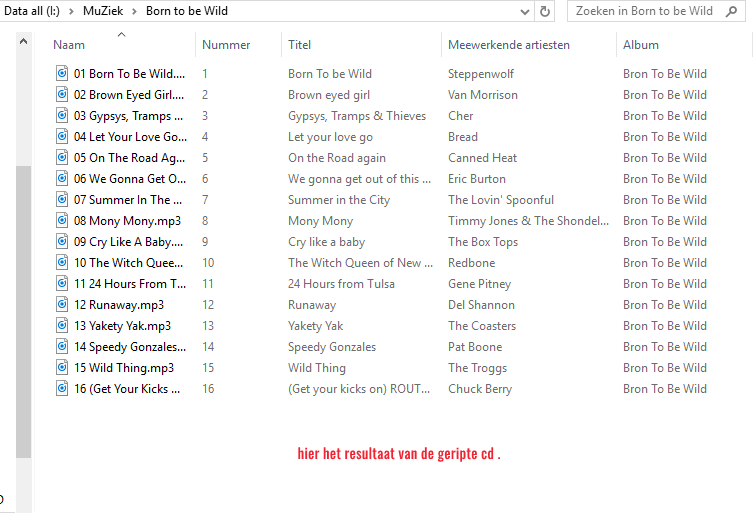The width and height of the screenshot is (753, 513).
Task: Click title cell 24 Hours from Tulsa
Action: 341,284
